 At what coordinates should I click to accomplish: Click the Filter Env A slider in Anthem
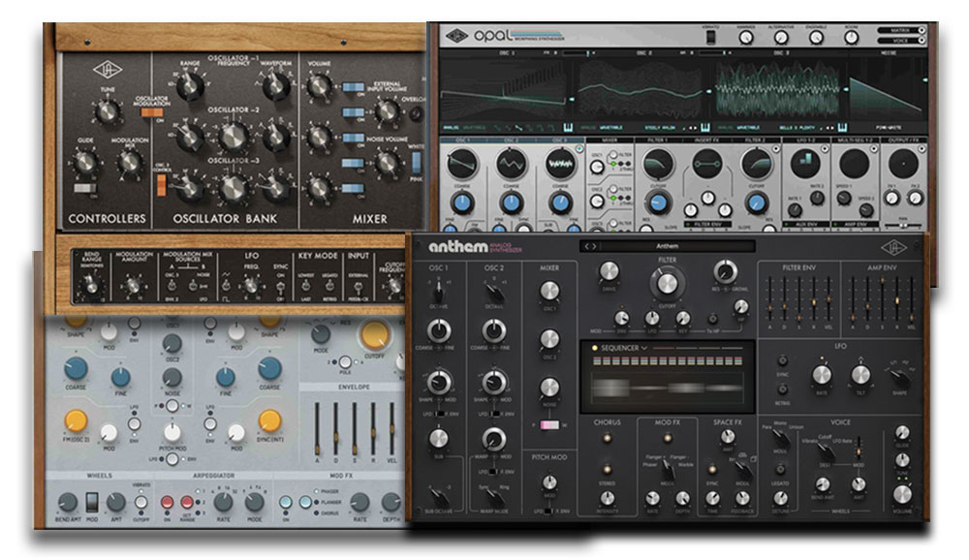tap(769, 299)
